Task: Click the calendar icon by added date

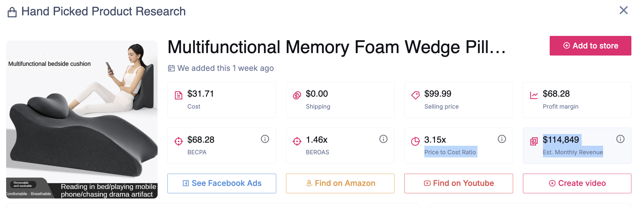Action: 171,68
